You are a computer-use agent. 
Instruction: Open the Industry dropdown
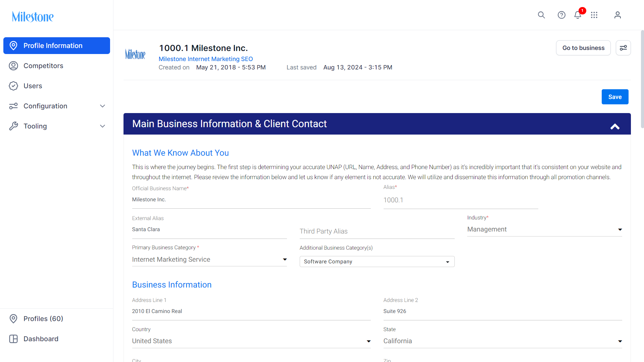point(545,229)
